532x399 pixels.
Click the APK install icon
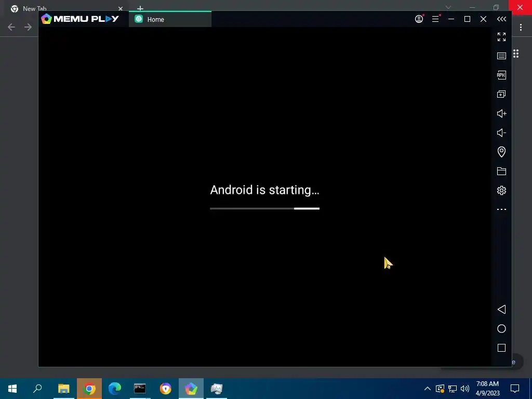pos(501,75)
